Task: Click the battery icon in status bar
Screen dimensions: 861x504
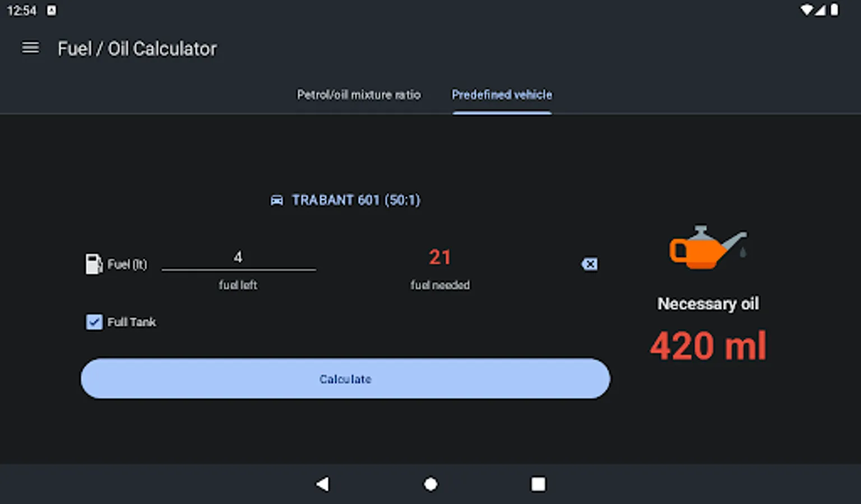Action: tap(835, 10)
